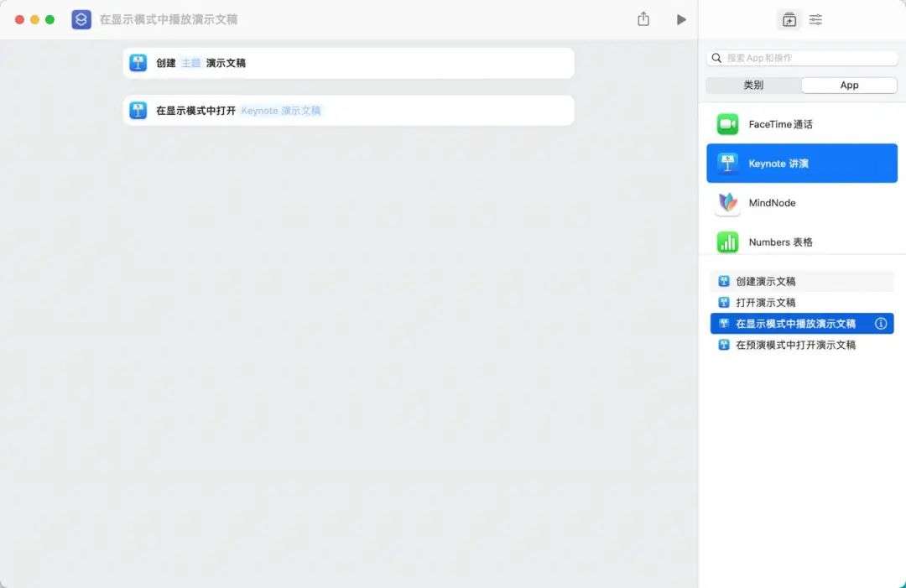Open the shortcut details sliders icon

[815, 19]
